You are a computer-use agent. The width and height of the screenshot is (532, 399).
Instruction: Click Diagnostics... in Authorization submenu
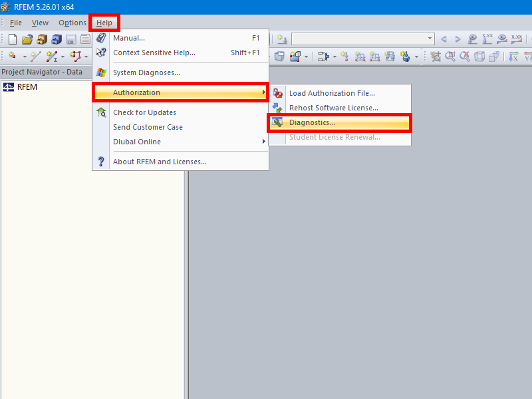point(340,122)
